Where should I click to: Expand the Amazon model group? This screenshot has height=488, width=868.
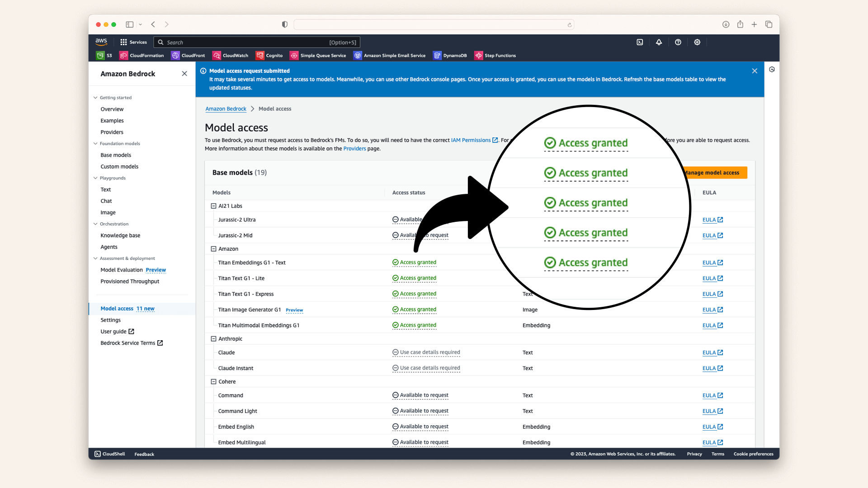tap(213, 249)
